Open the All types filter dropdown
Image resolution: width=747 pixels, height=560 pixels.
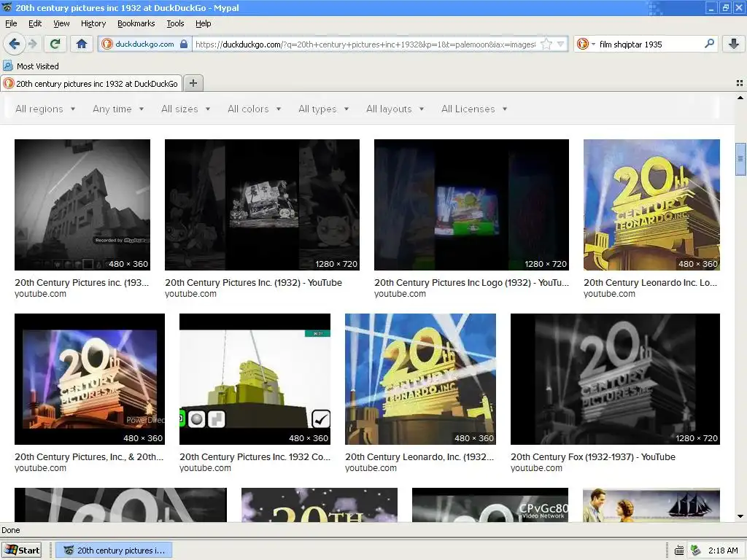pos(323,109)
